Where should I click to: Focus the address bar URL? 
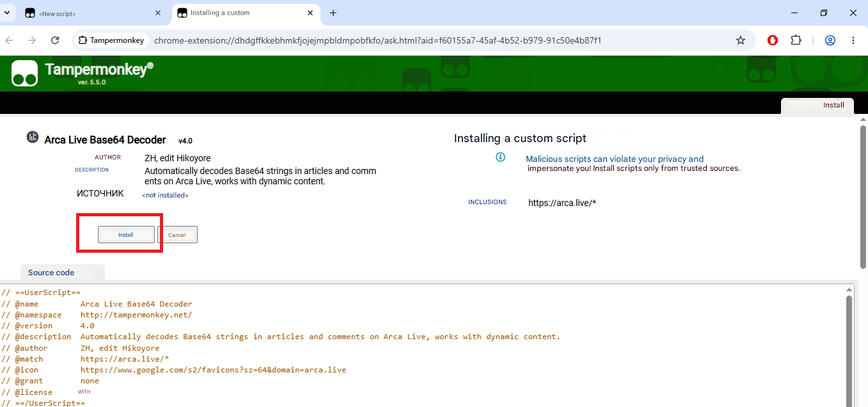[x=377, y=40]
